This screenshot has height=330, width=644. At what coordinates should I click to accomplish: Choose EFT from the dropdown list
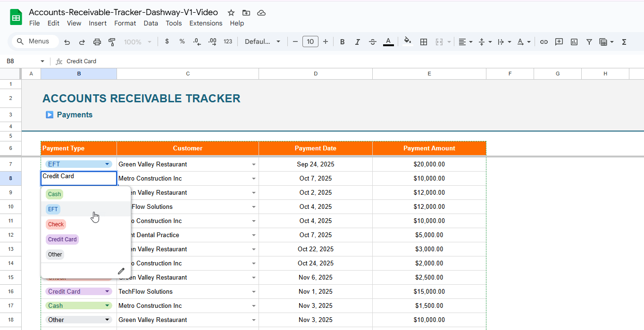tap(53, 209)
